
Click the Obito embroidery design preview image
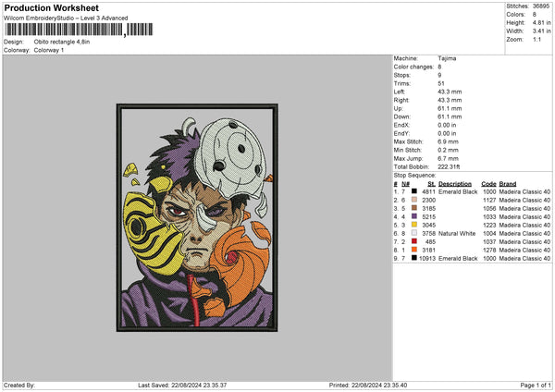click(197, 217)
